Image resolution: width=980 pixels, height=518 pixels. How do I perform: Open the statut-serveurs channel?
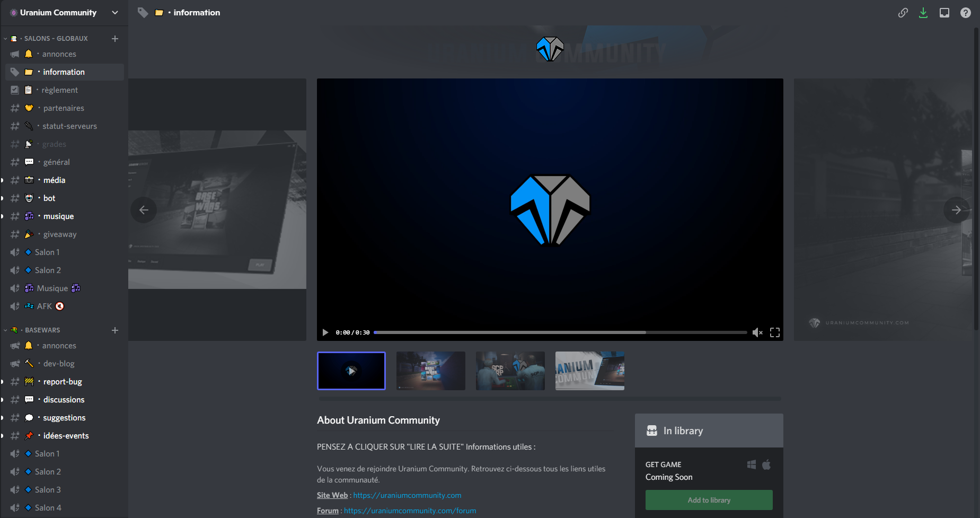pos(64,126)
